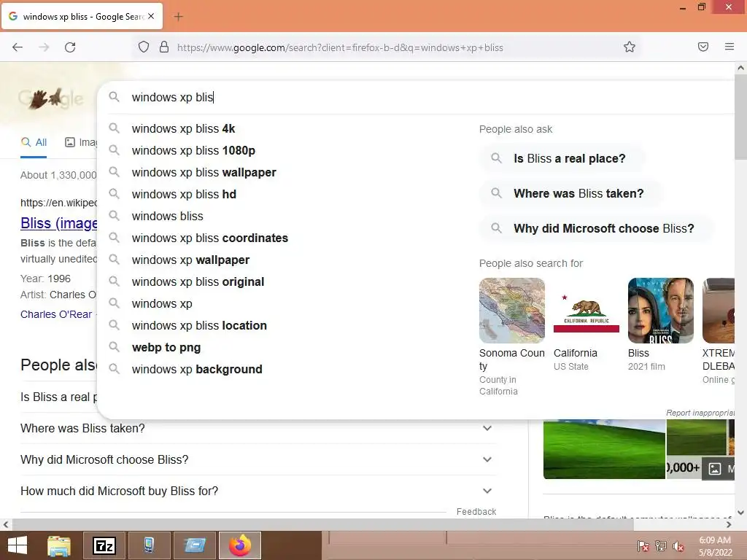Open the Charles O'Rear link
This screenshot has width=747, height=560.
click(x=56, y=314)
